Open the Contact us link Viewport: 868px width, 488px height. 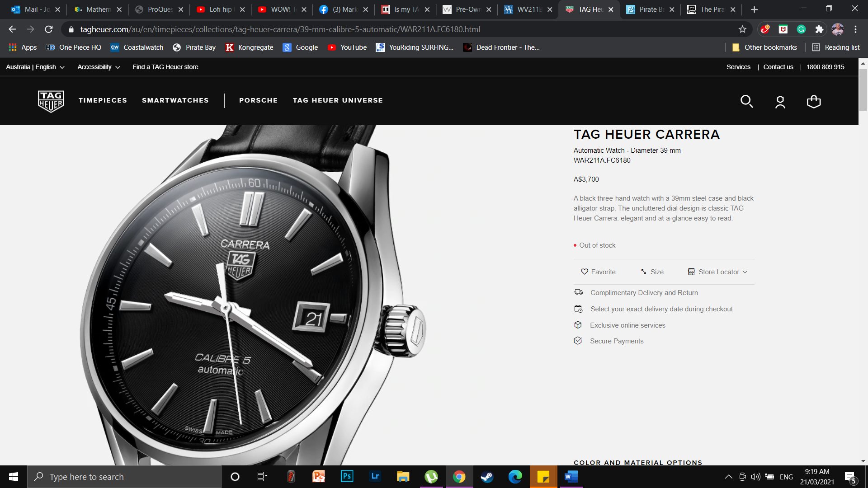[778, 67]
